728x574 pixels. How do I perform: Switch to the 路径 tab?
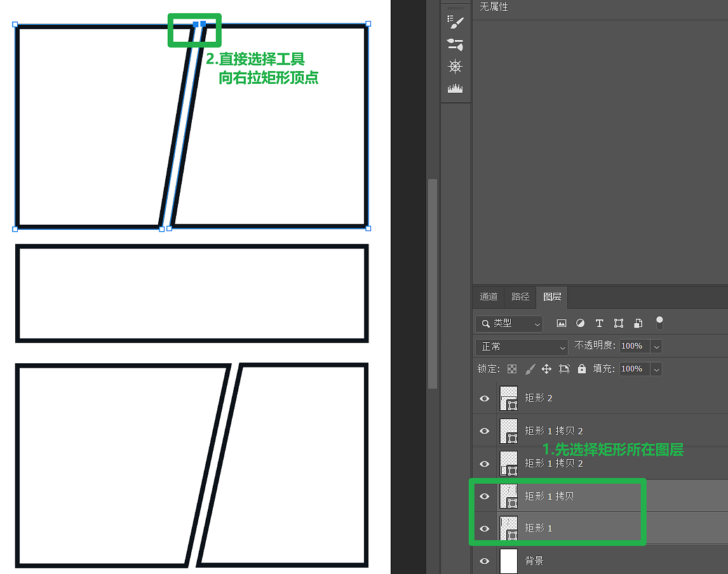pos(520,297)
